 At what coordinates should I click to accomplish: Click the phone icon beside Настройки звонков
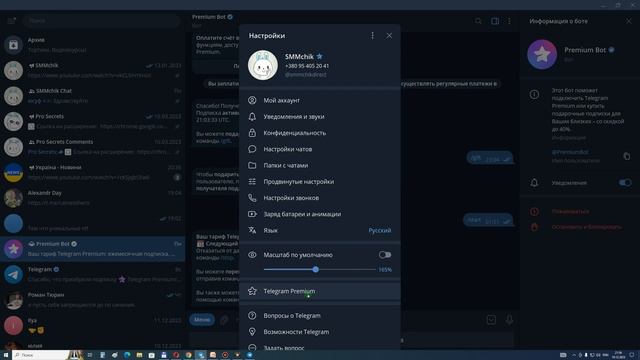click(x=252, y=198)
